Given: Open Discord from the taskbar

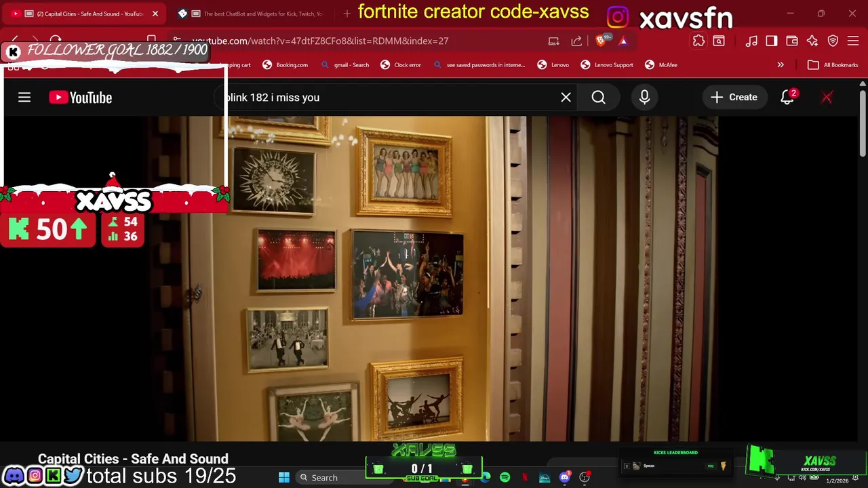Looking at the screenshot, I should click(x=564, y=478).
